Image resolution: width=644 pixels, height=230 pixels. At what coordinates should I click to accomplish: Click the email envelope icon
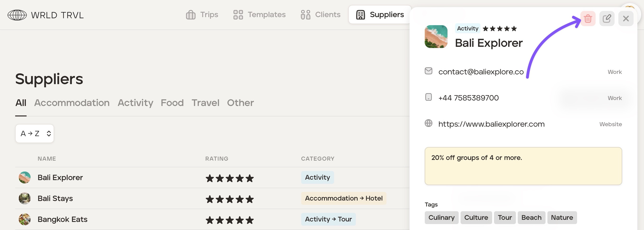coord(429,71)
